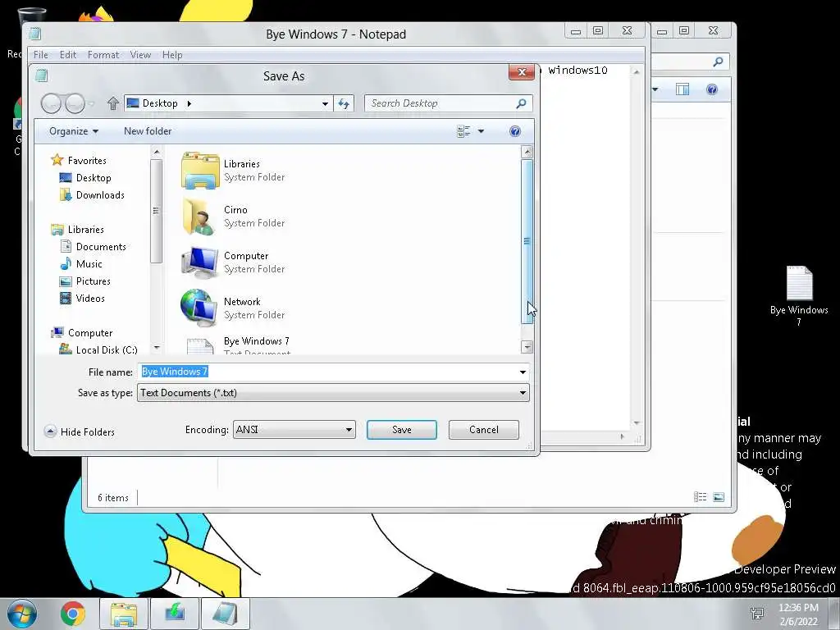Select Computer in the navigation pane
The width and height of the screenshot is (840, 630).
(x=90, y=333)
